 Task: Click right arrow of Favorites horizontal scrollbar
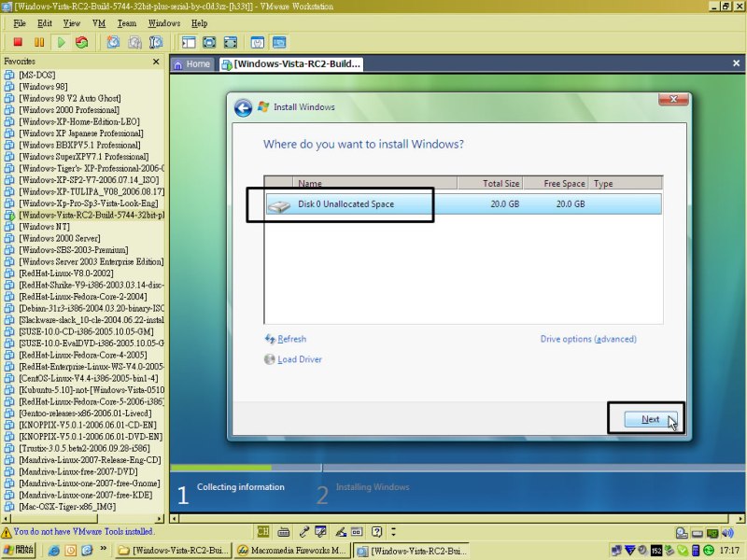coord(160,518)
